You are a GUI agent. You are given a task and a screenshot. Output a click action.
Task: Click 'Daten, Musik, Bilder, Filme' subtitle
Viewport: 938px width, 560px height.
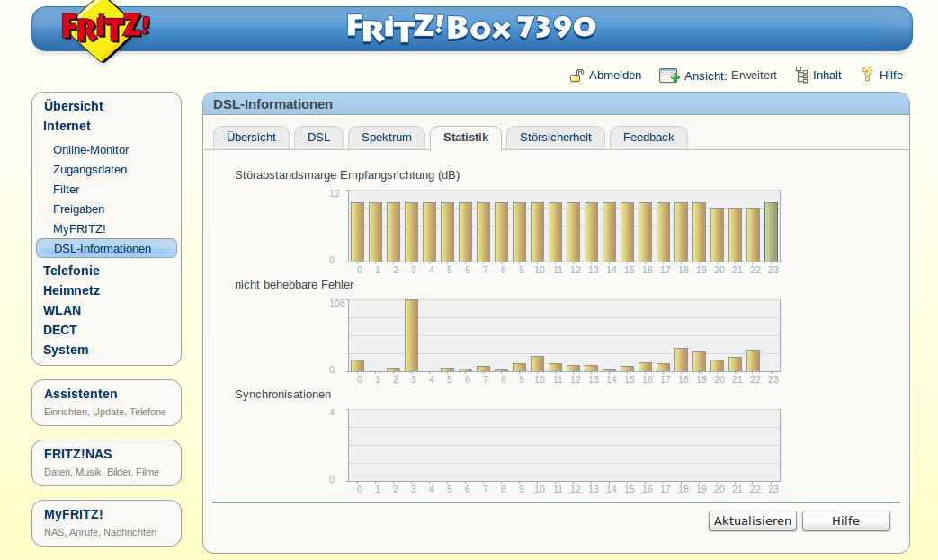coord(102,472)
